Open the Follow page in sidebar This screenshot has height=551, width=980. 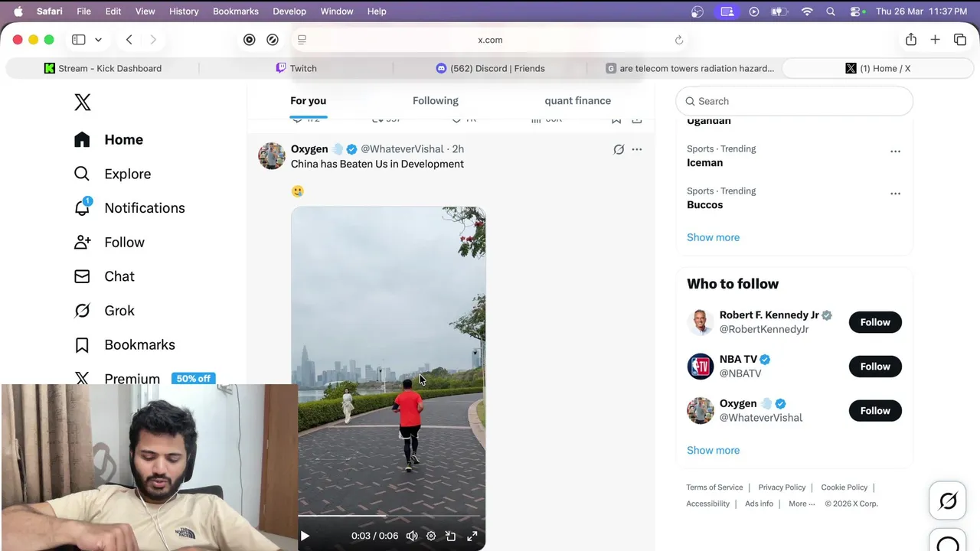[x=109, y=243]
